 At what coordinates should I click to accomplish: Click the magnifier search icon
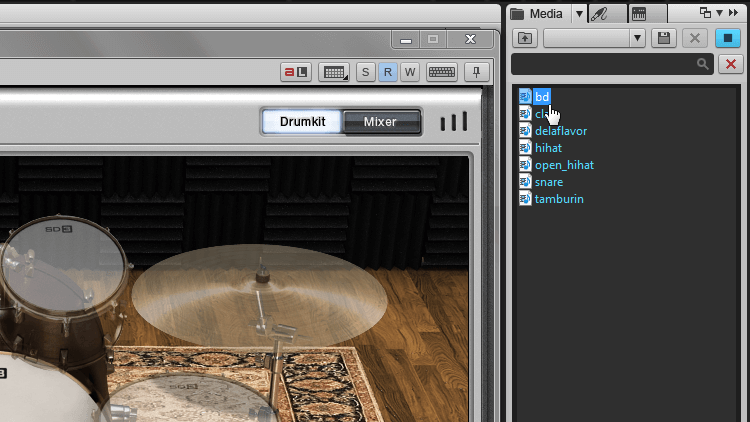(x=702, y=64)
